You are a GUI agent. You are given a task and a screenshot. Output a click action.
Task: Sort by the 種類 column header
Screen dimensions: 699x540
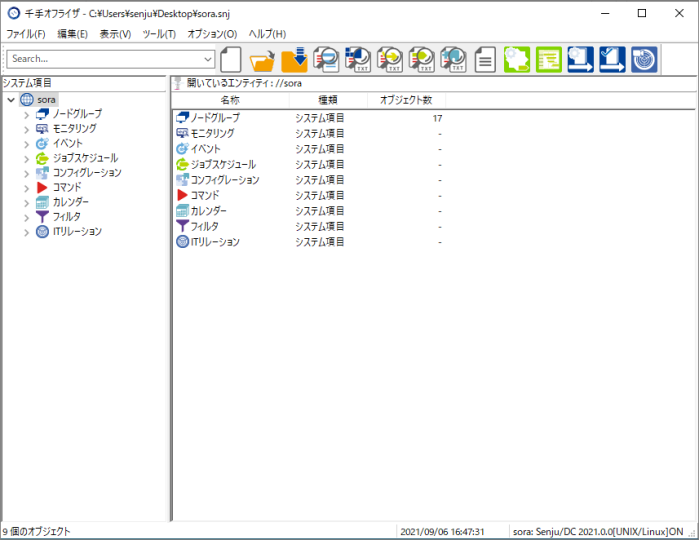(328, 100)
